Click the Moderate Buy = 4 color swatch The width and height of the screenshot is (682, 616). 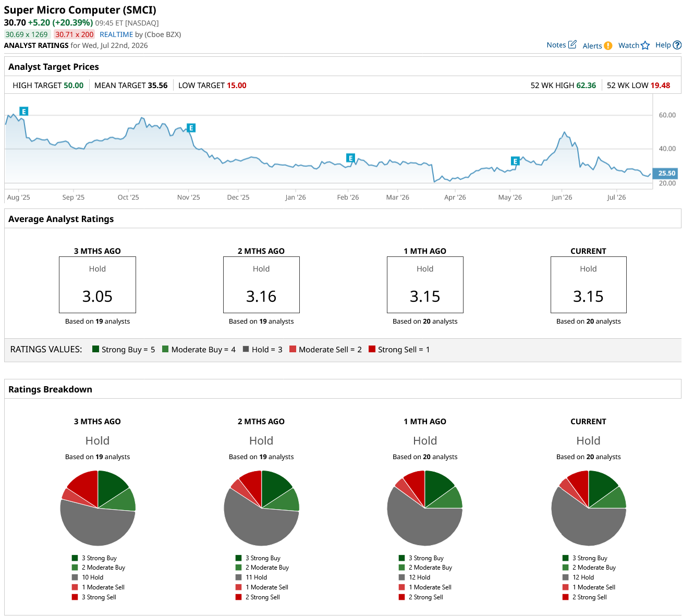pyautogui.click(x=165, y=349)
